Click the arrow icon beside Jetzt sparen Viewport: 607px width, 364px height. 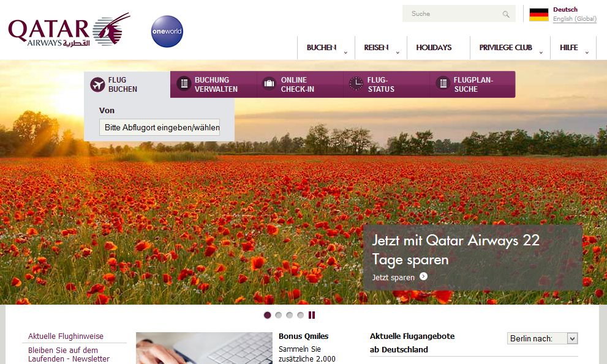click(423, 276)
